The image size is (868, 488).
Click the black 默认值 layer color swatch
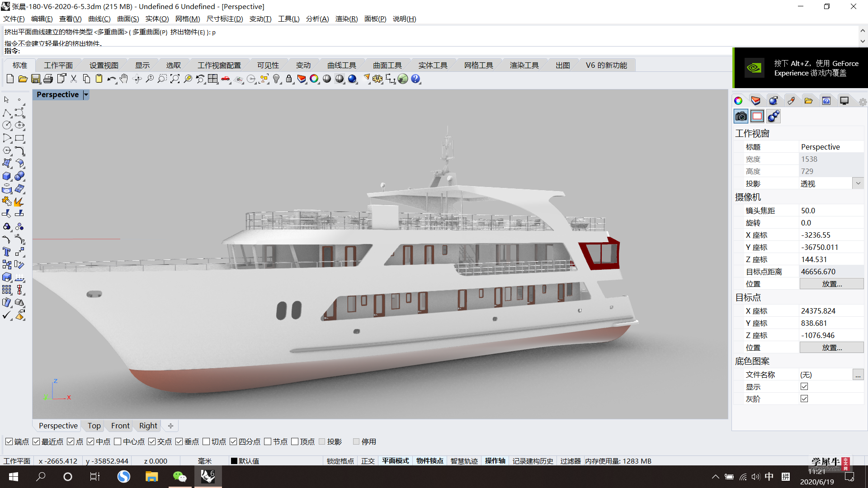[234, 461]
